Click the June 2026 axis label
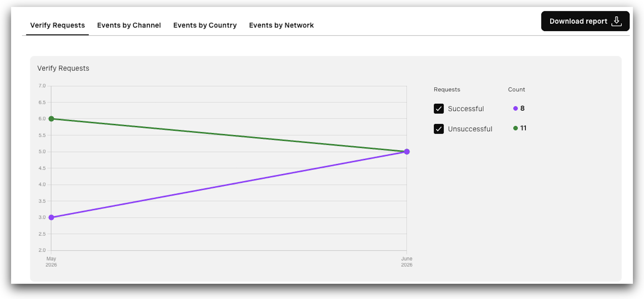The height and width of the screenshot is (299, 644). pyautogui.click(x=407, y=262)
